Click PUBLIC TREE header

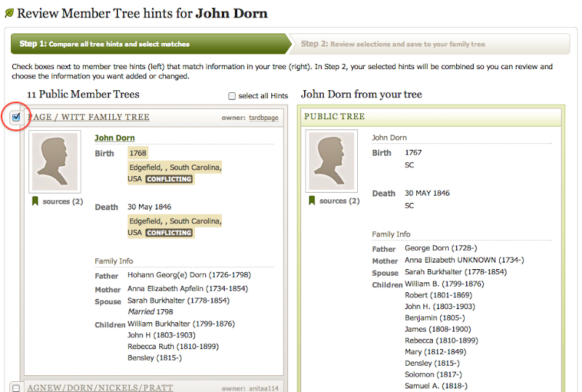click(335, 116)
